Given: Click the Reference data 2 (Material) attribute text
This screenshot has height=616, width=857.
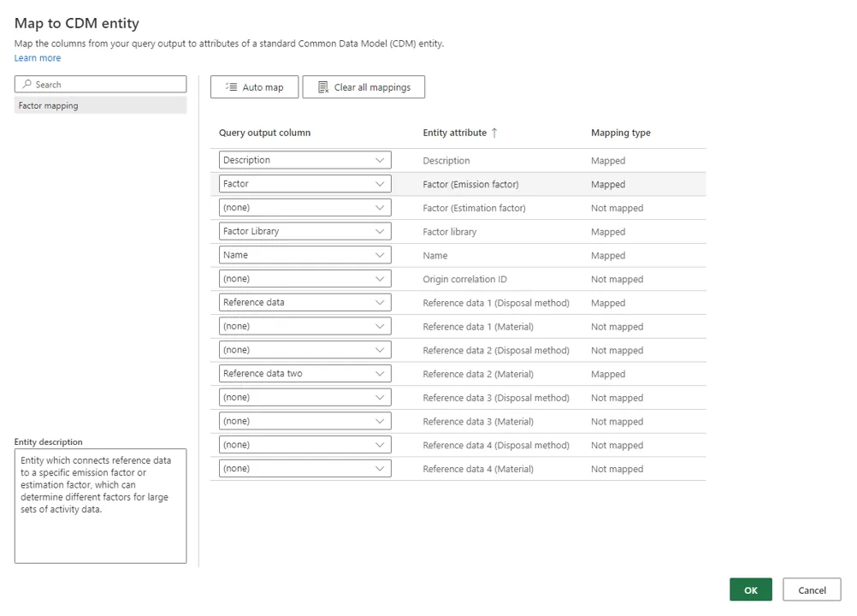Looking at the screenshot, I should click(478, 374).
